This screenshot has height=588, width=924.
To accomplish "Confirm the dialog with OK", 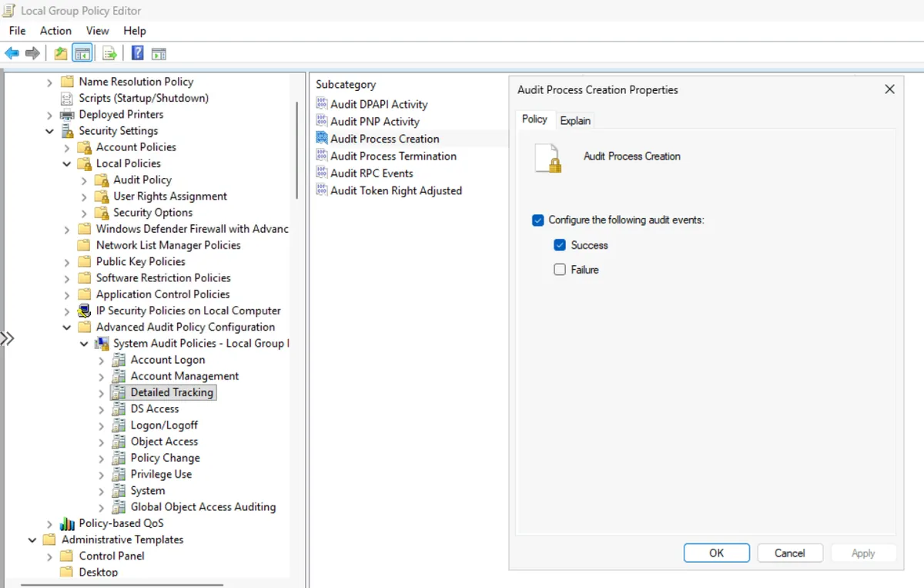I will (x=717, y=553).
